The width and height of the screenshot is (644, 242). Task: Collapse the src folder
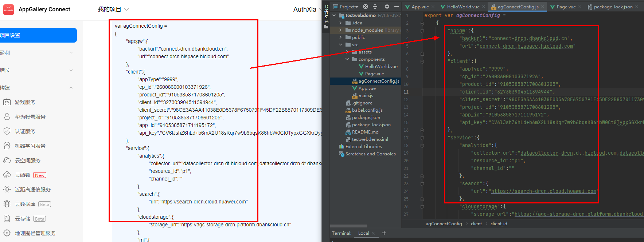tap(340, 45)
